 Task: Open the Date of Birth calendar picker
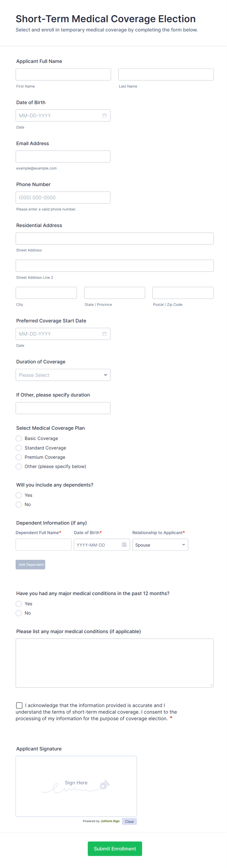point(104,115)
